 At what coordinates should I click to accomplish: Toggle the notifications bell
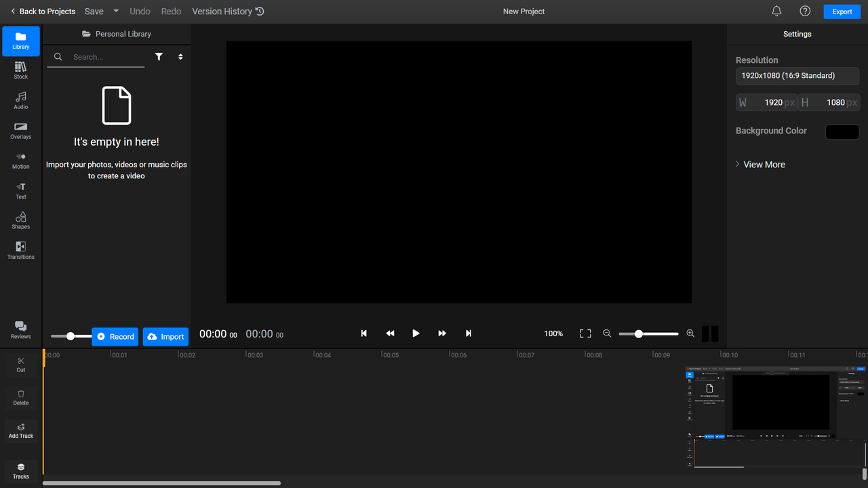(776, 11)
